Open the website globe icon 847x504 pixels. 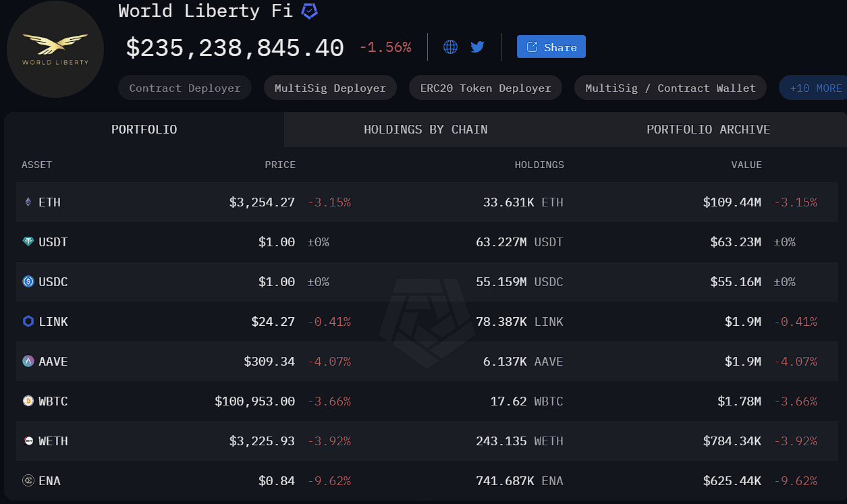tap(450, 47)
